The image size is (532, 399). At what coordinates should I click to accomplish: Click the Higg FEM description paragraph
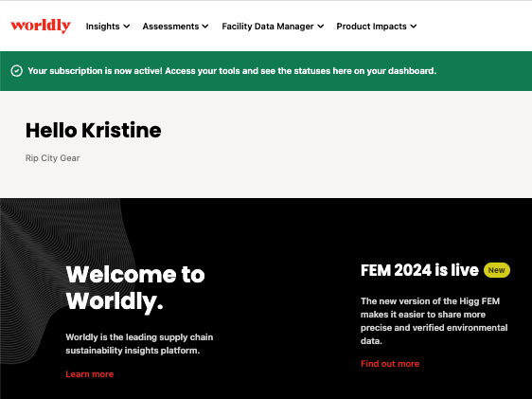click(434, 321)
